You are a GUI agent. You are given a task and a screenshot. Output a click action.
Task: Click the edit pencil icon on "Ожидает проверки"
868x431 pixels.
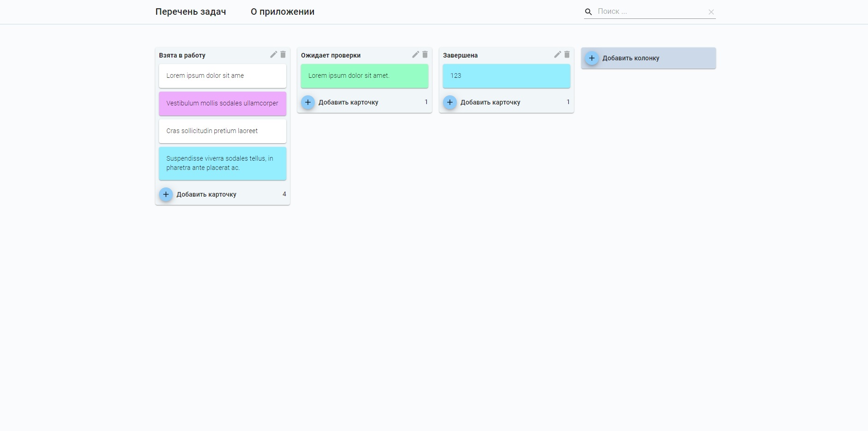coord(415,54)
